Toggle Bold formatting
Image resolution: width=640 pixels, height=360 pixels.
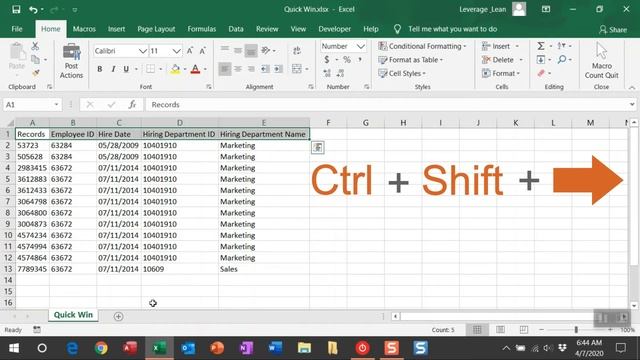tap(100, 69)
